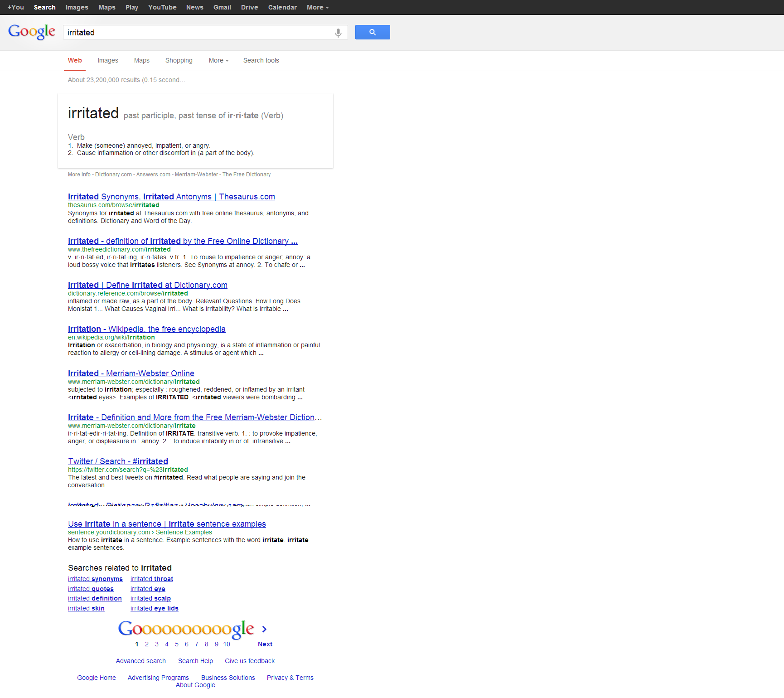Open Gmail in the top bar
This screenshot has width=784, height=698.
pos(222,7)
